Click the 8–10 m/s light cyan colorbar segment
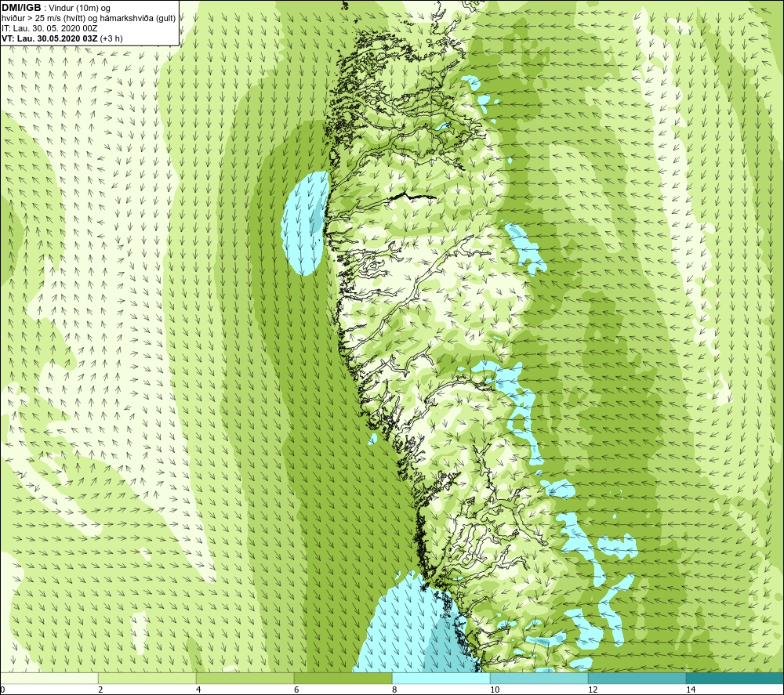The width and height of the screenshot is (784, 695). 441,678
